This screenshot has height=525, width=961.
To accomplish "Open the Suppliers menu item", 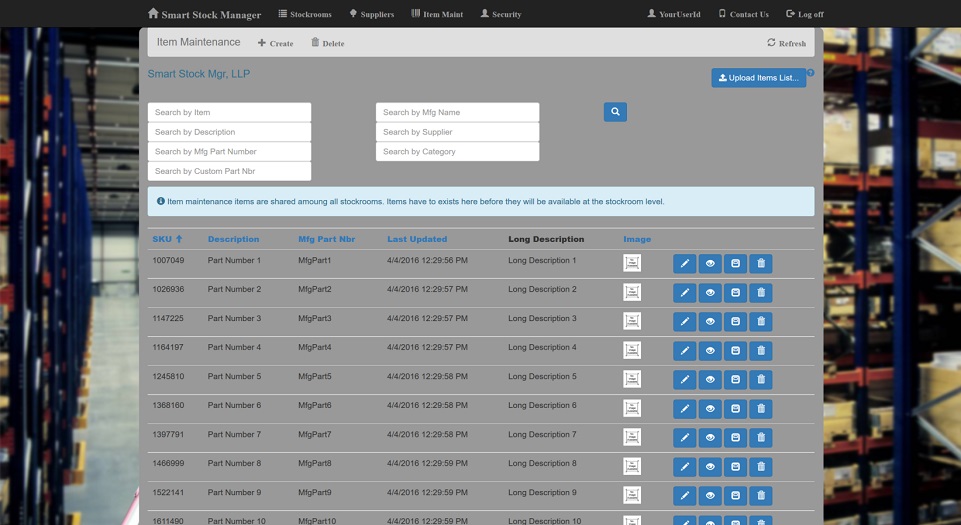I will point(371,14).
